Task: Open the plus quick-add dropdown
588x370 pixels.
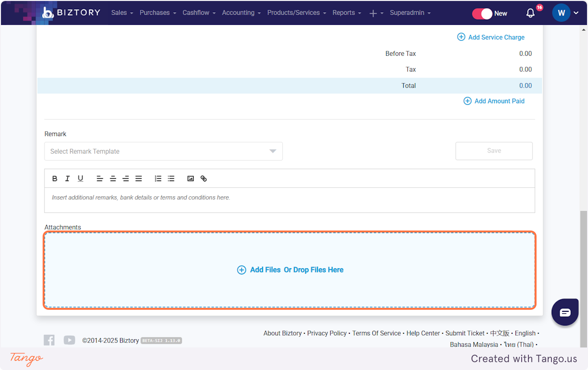Action: [376, 13]
